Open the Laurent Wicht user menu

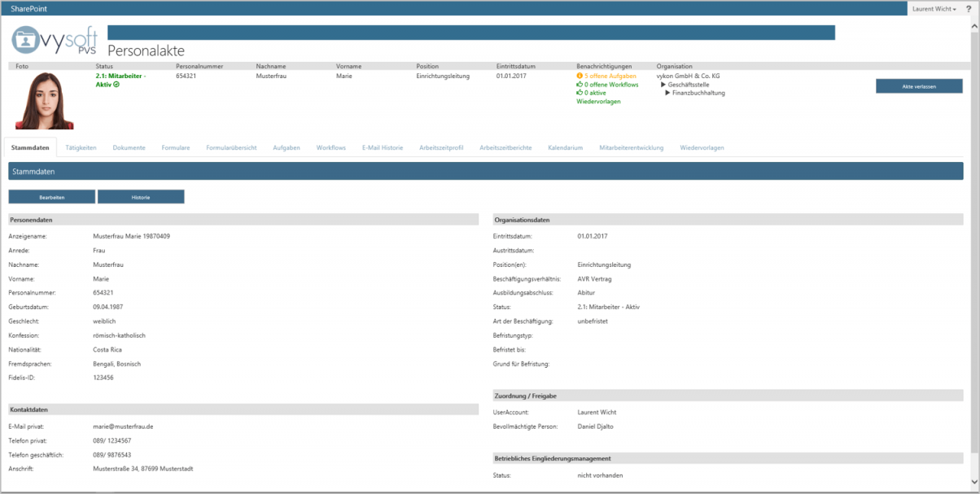click(x=934, y=8)
